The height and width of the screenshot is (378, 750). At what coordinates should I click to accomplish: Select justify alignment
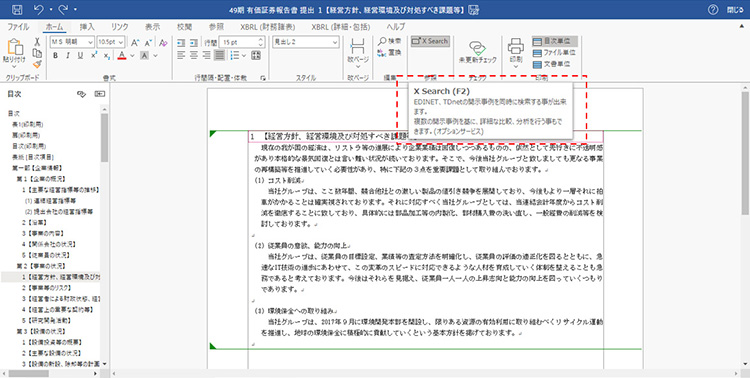220,56
